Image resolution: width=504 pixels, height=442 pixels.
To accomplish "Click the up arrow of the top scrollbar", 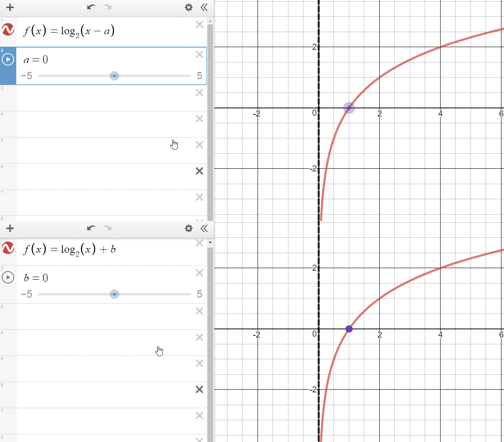I will (210, 21).
